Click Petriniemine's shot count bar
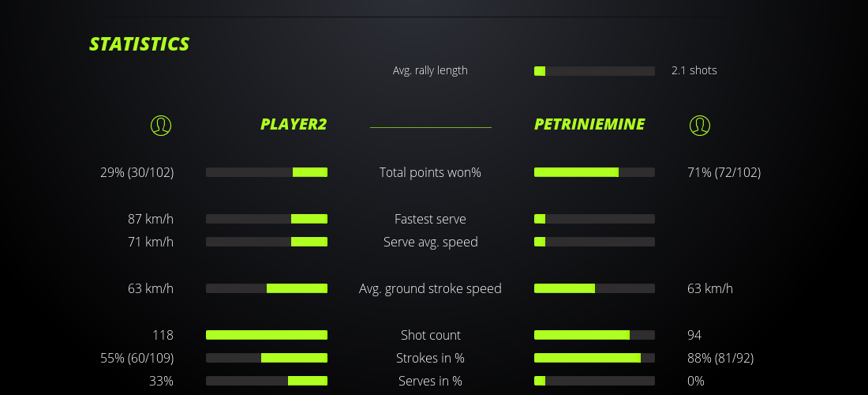Screen dimensions: 868x395 pyautogui.click(x=594, y=335)
